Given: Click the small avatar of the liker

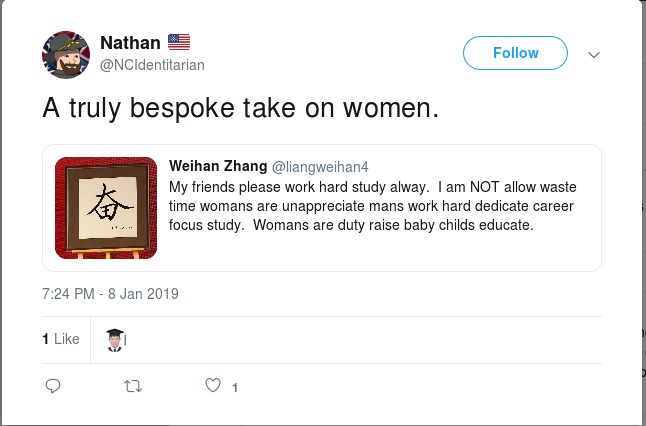Looking at the screenshot, I should [x=116, y=339].
